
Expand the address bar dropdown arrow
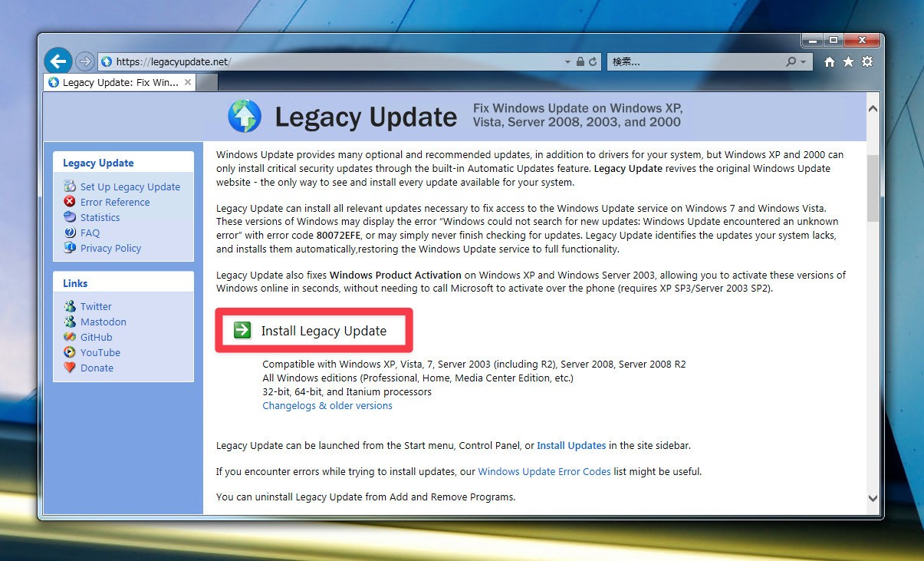(568, 62)
